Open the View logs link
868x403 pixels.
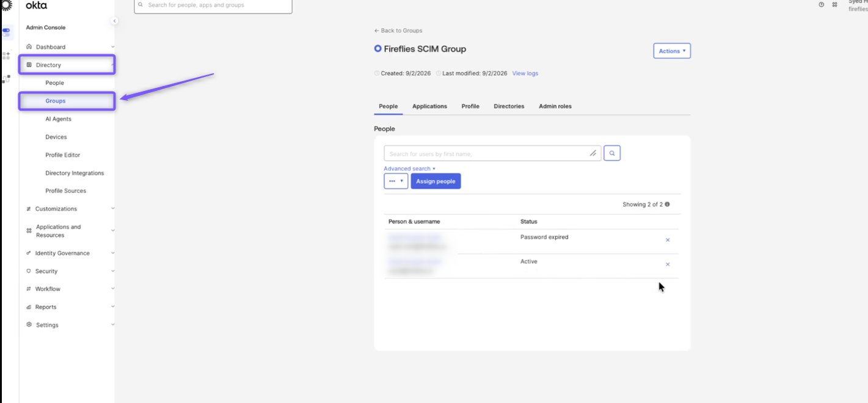click(525, 73)
